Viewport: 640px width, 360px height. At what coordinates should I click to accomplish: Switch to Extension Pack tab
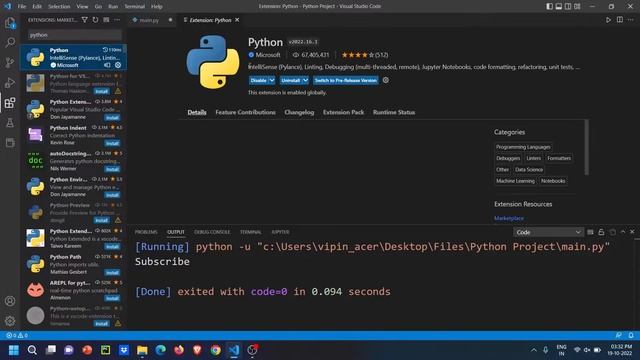pyautogui.click(x=343, y=112)
